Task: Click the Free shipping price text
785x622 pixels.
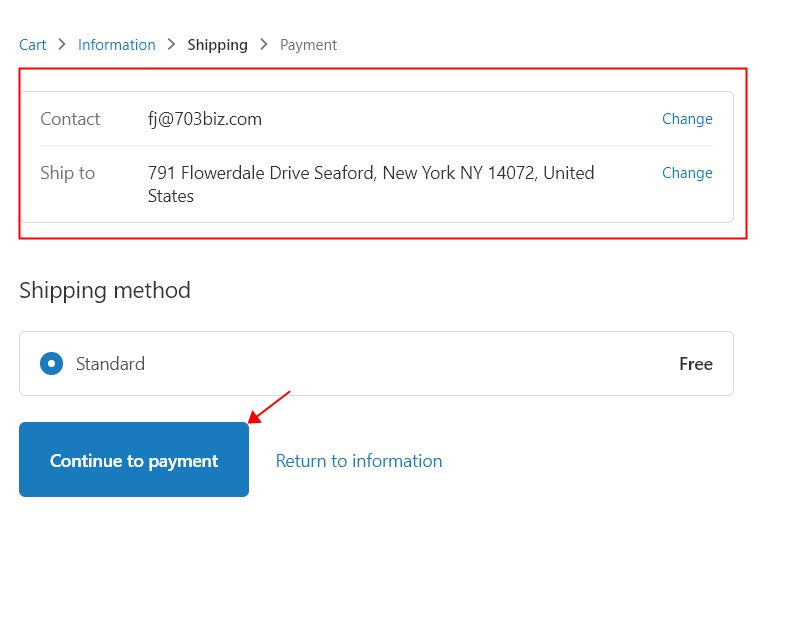Action: [695, 364]
